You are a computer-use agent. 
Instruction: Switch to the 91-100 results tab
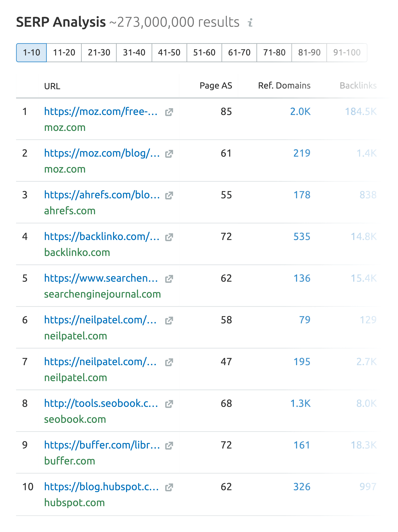(347, 53)
